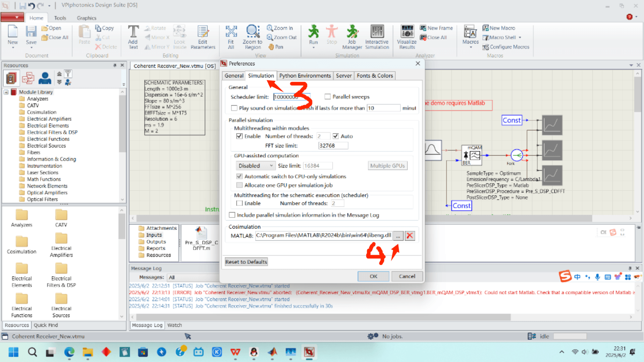644x362 pixels.
Task: Switch to the Python Environments tab
Action: click(x=305, y=75)
